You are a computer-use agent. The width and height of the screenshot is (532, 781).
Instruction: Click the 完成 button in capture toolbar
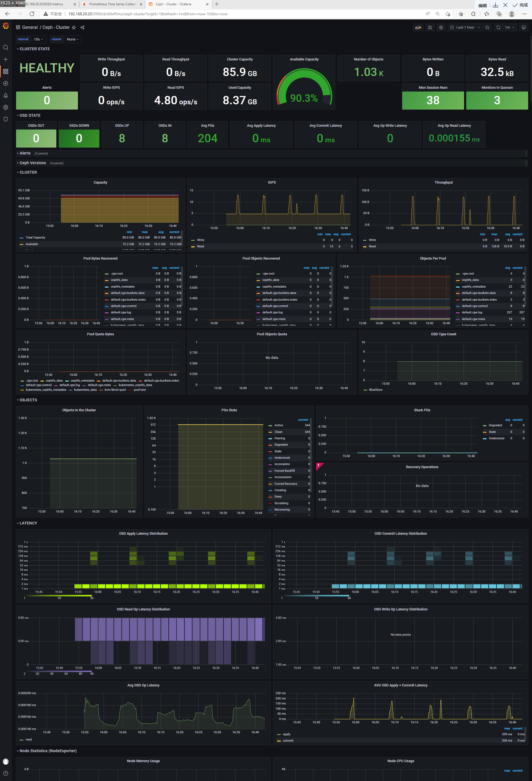click(x=520, y=5)
